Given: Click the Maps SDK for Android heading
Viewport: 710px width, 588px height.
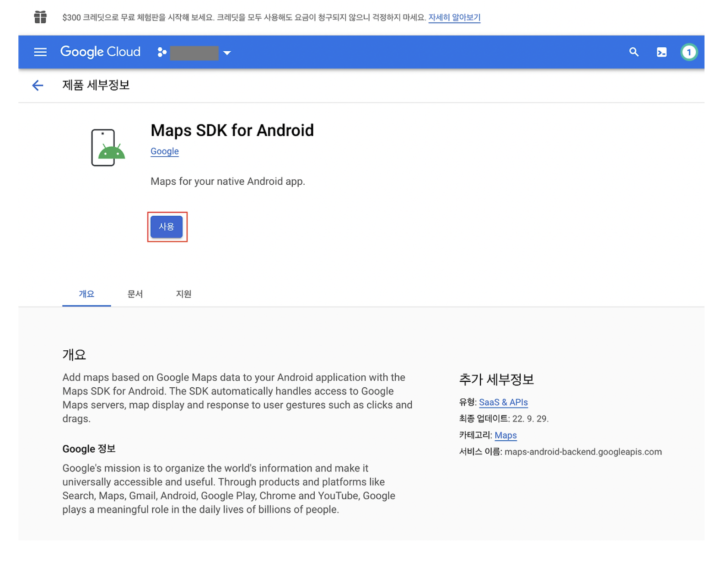Looking at the screenshot, I should pos(232,130).
